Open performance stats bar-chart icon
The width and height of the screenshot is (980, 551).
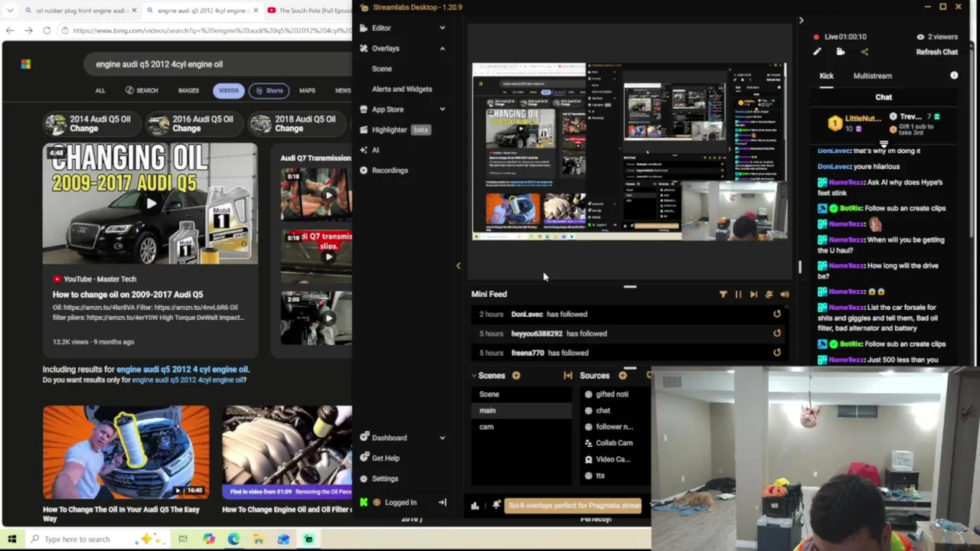pos(475,505)
